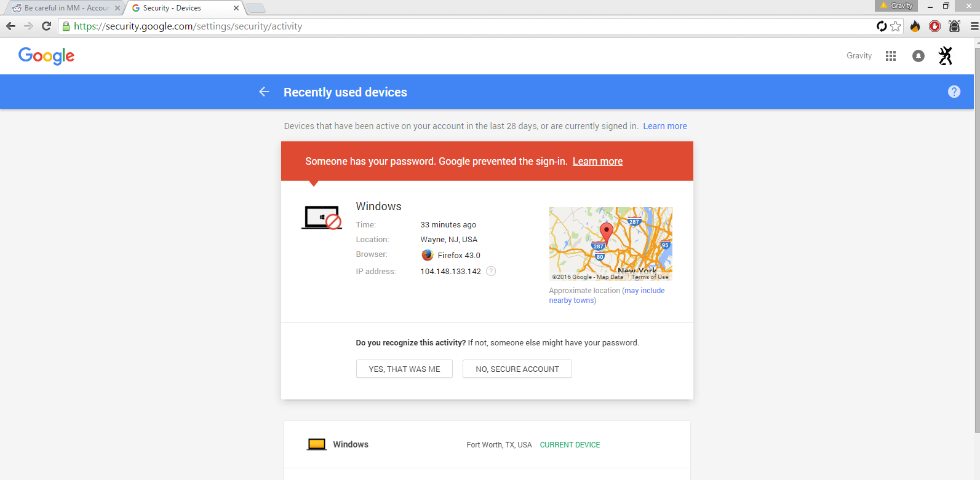Expand the Fort Worth Windows device row
The width and height of the screenshot is (980, 480).
pos(487,444)
